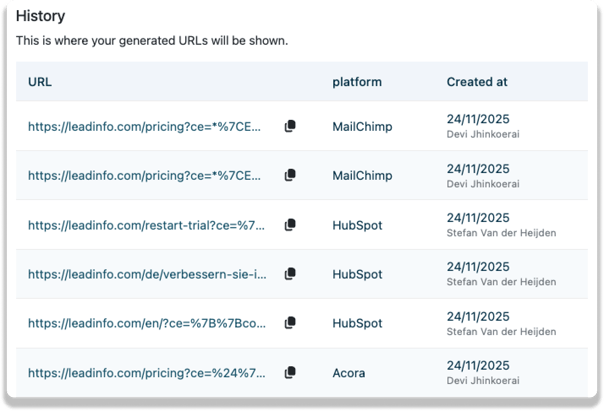604x411 pixels.
Task: Open the pricing link in the Acora row
Action: 146,373
